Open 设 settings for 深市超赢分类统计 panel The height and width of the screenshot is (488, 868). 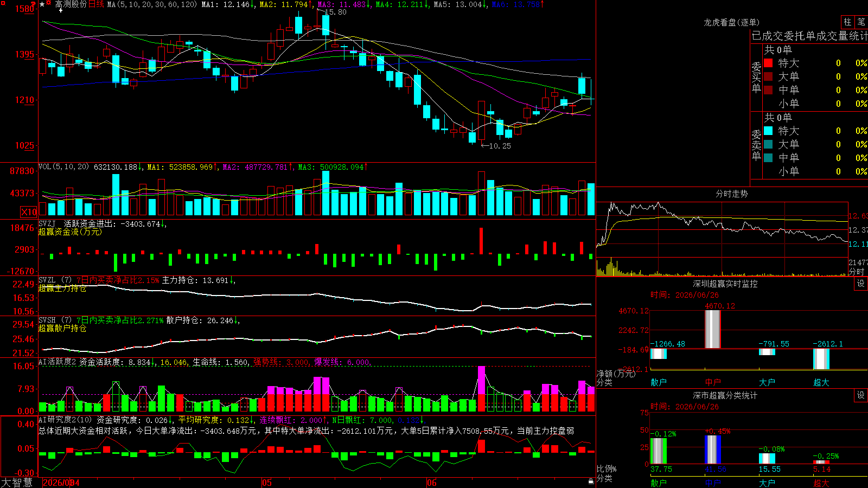pos(861,395)
